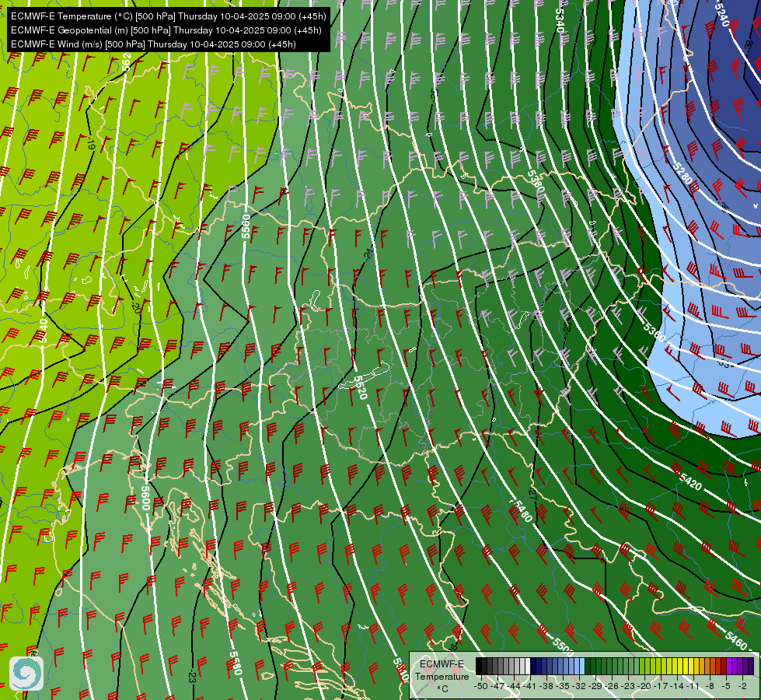Screen dimensions: 761x700
Task: Click the white swatch above -41 in the legend
Action: (x=528, y=666)
